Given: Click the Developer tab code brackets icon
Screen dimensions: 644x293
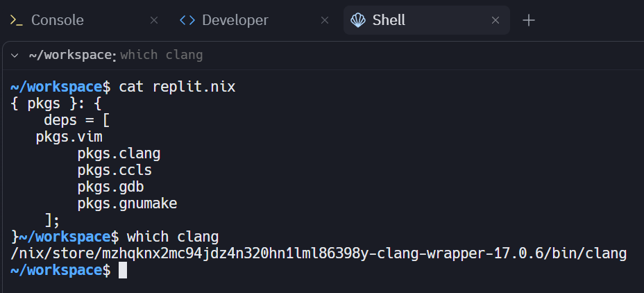Looking at the screenshot, I should pyautogui.click(x=187, y=20).
